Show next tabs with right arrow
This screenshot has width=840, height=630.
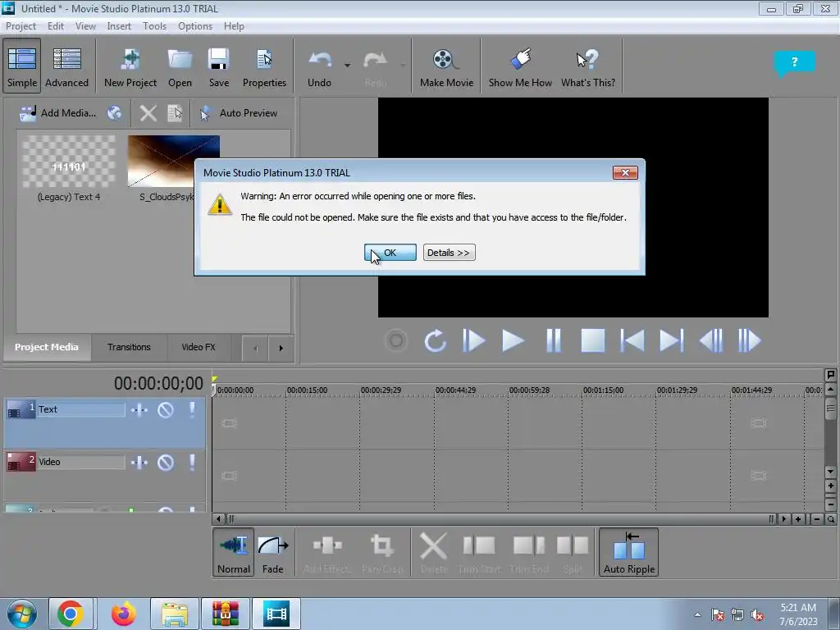pyautogui.click(x=281, y=348)
